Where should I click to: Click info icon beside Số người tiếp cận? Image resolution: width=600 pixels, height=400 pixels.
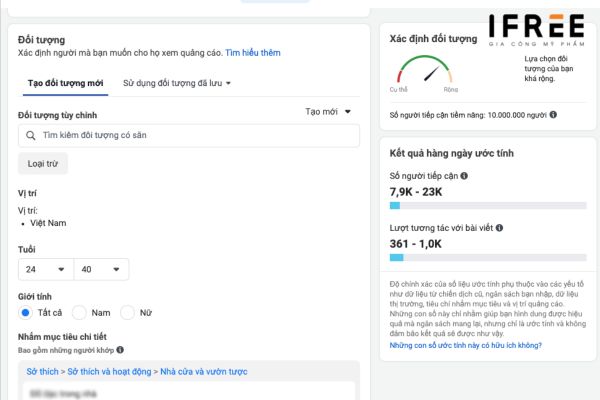[464, 176]
